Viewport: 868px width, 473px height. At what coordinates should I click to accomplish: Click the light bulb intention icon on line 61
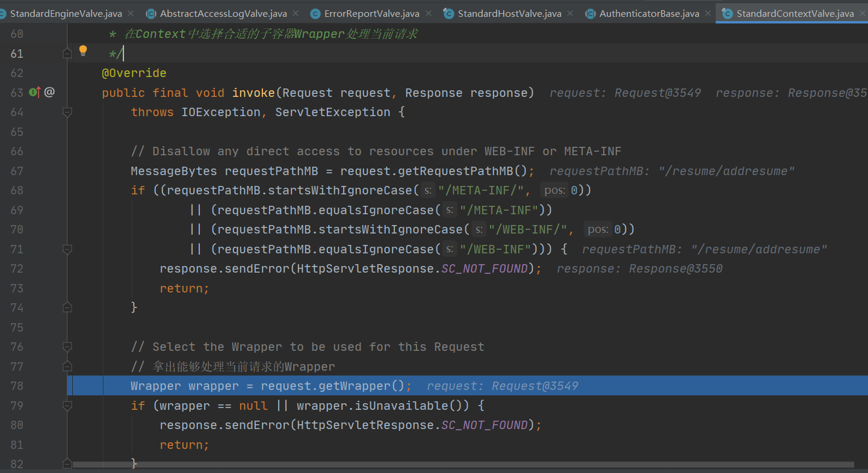83,51
